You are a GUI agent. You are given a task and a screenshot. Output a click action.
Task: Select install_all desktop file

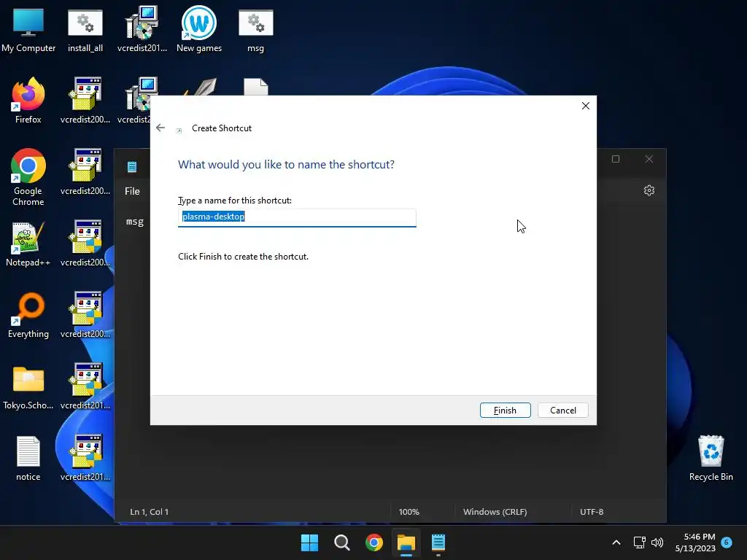coord(85,29)
